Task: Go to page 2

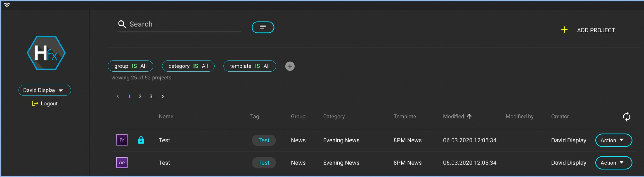Action: click(140, 96)
